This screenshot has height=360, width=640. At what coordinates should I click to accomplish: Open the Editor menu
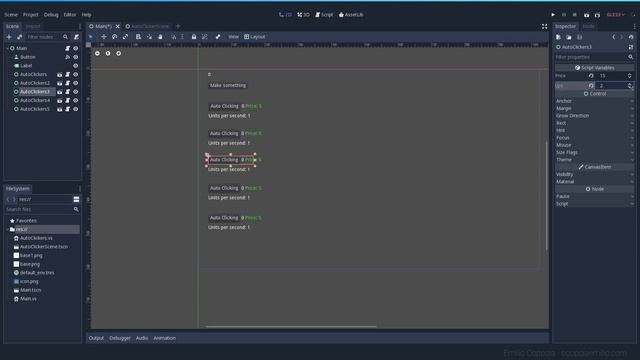[x=70, y=15]
